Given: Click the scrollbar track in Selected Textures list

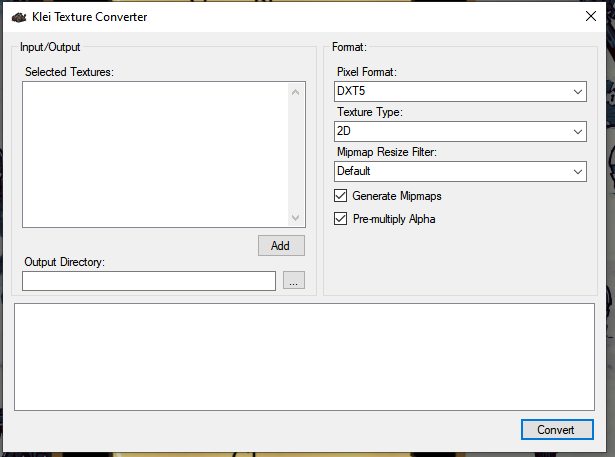Looking at the screenshot, I should point(295,155).
